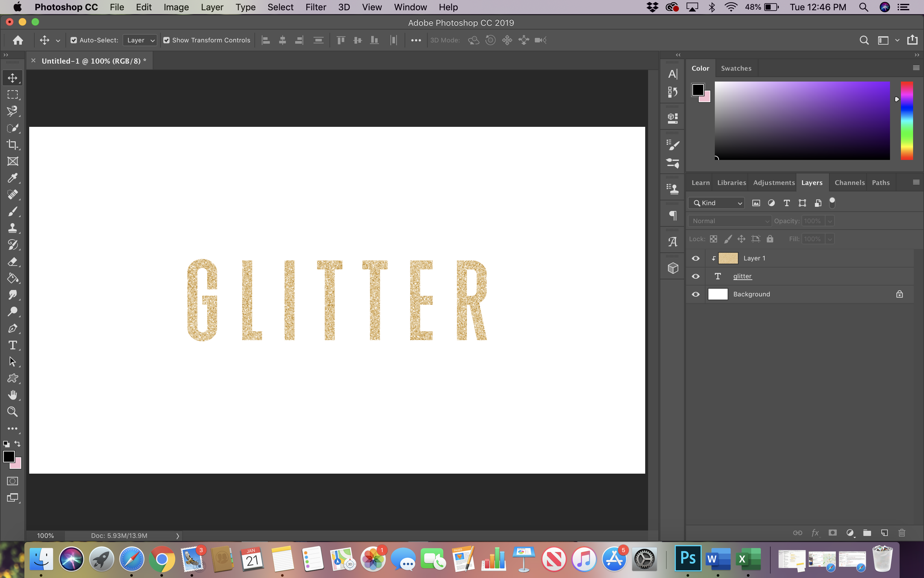This screenshot has height=578, width=924.
Task: Hide the glitter text layer
Action: coord(696,276)
